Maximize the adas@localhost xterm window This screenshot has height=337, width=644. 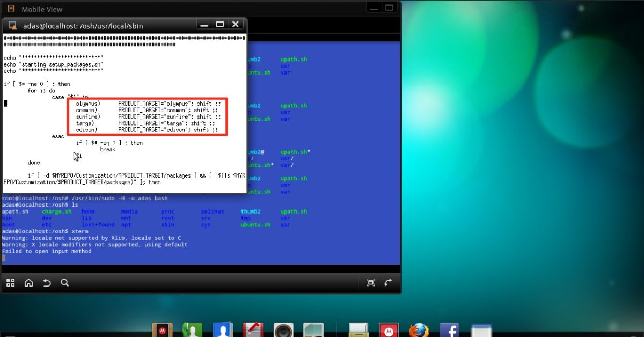[x=219, y=25]
